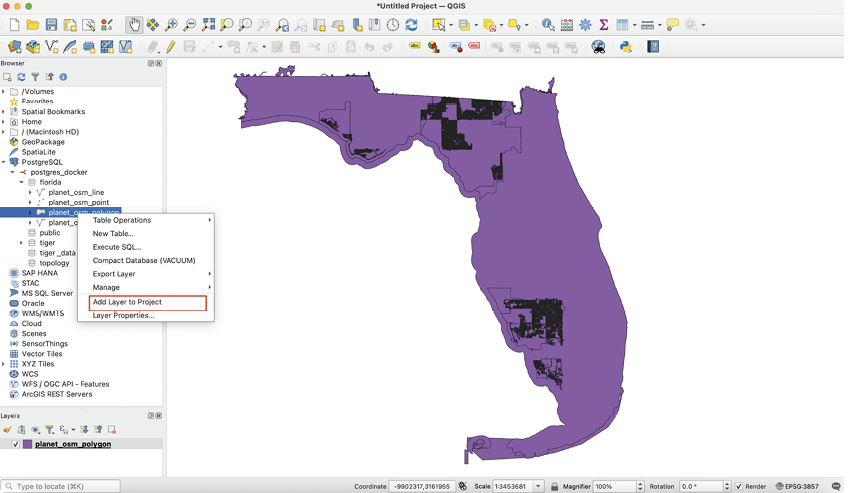This screenshot has height=493, width=858.
Task: Expand the XYZ Tiles node
Action: [x=4, y=364]
